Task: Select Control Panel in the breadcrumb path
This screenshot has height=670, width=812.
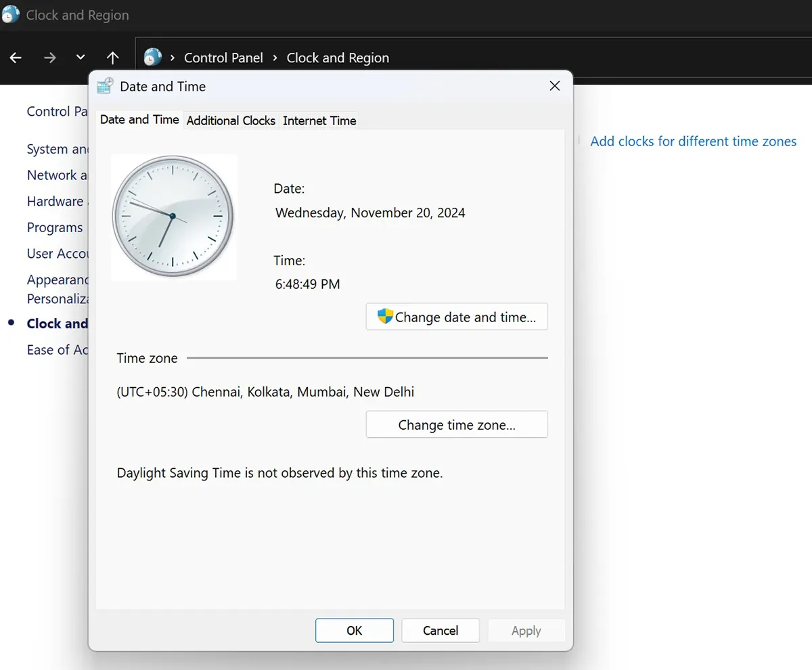Action: coord(223,58)
